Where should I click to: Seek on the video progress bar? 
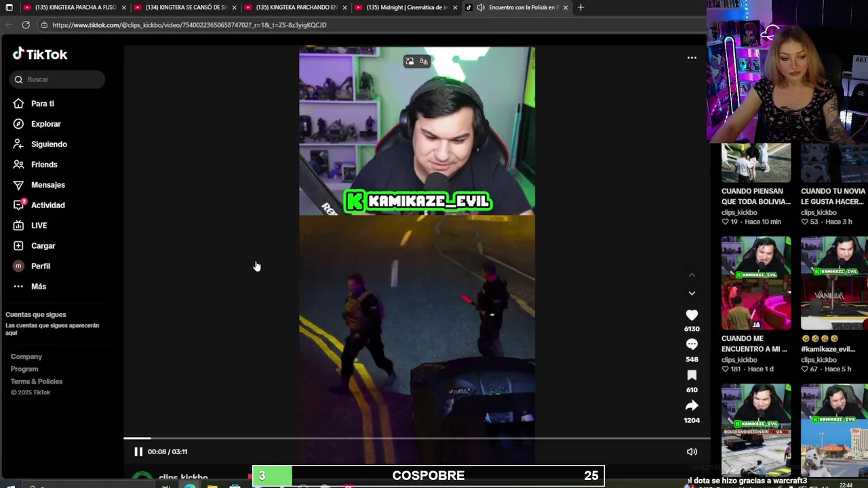coord(416,439)
